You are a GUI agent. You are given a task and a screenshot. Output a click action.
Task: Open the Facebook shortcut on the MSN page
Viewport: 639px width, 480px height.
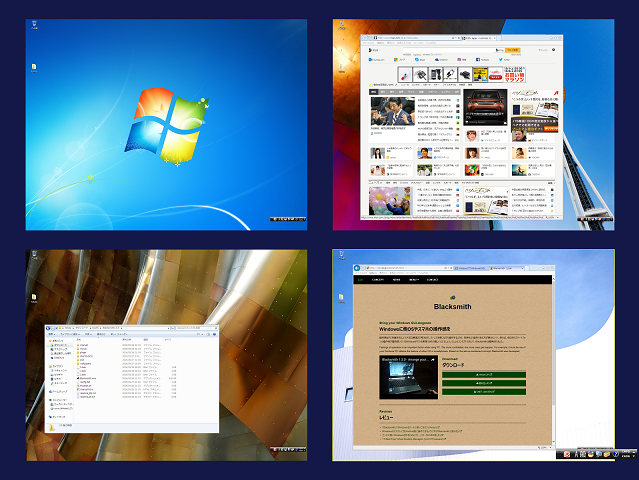pyautogui.click(x=483, y=60)
